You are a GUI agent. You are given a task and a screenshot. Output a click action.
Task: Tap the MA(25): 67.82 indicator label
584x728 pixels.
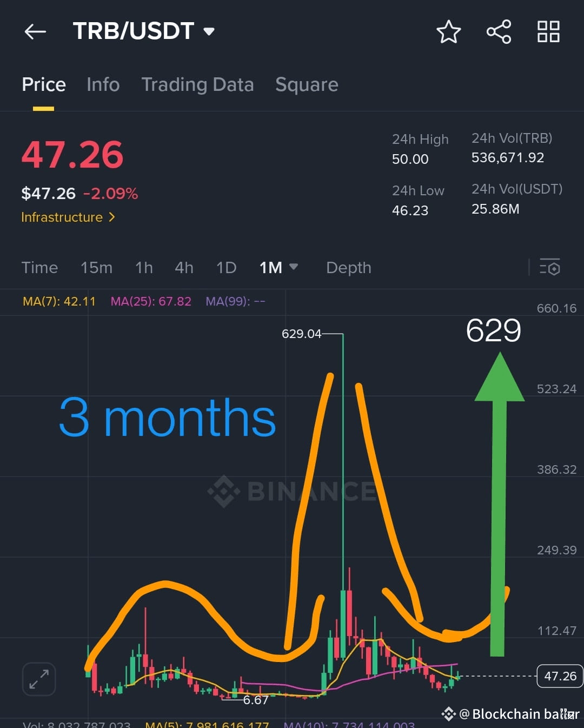pos(151,301)
